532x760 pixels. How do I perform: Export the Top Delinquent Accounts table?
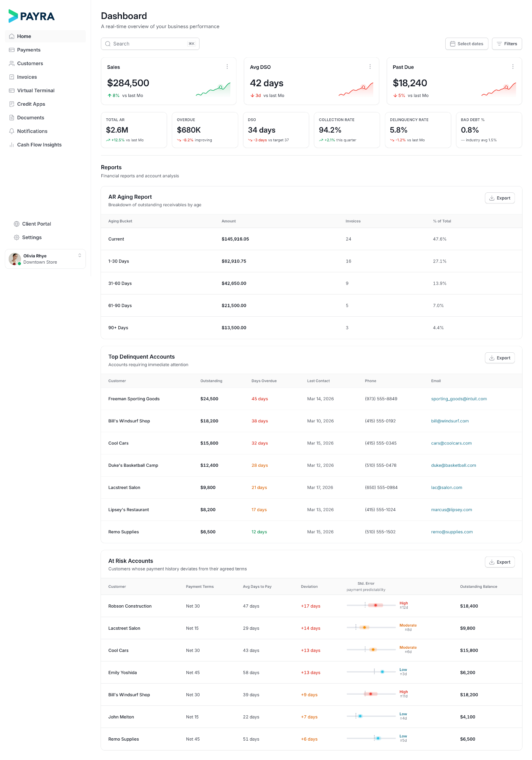[x=500, y=358]
